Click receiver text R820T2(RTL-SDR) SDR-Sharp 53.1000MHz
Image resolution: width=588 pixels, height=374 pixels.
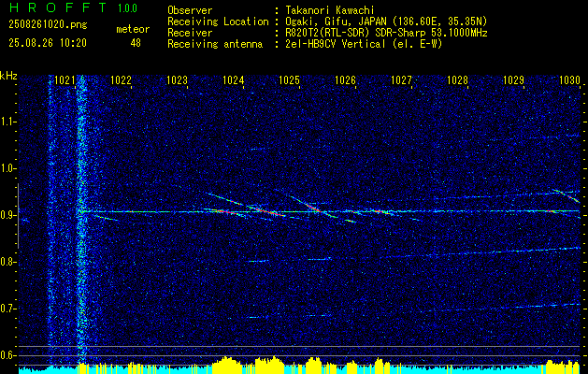click(x=387, y=33)
